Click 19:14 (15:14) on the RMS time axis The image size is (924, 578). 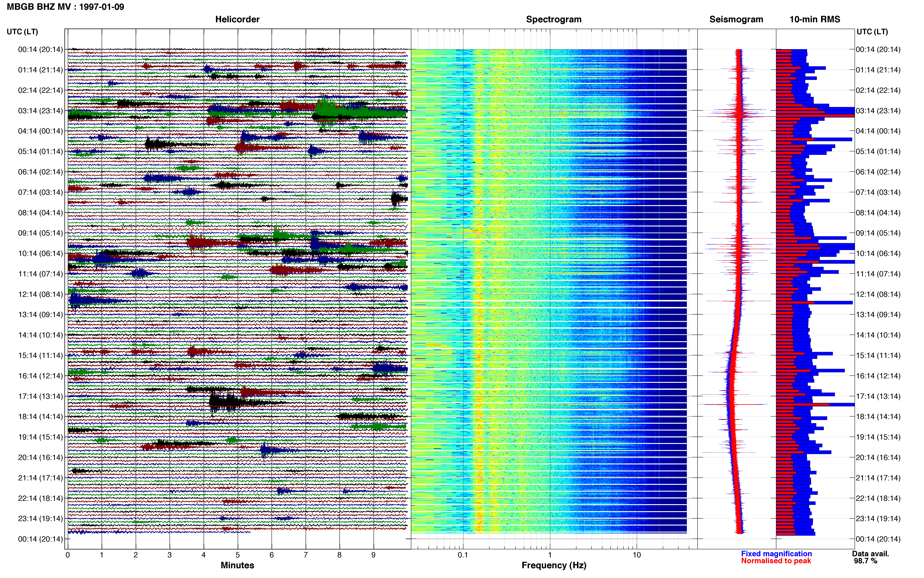click(x=878, y=437)
